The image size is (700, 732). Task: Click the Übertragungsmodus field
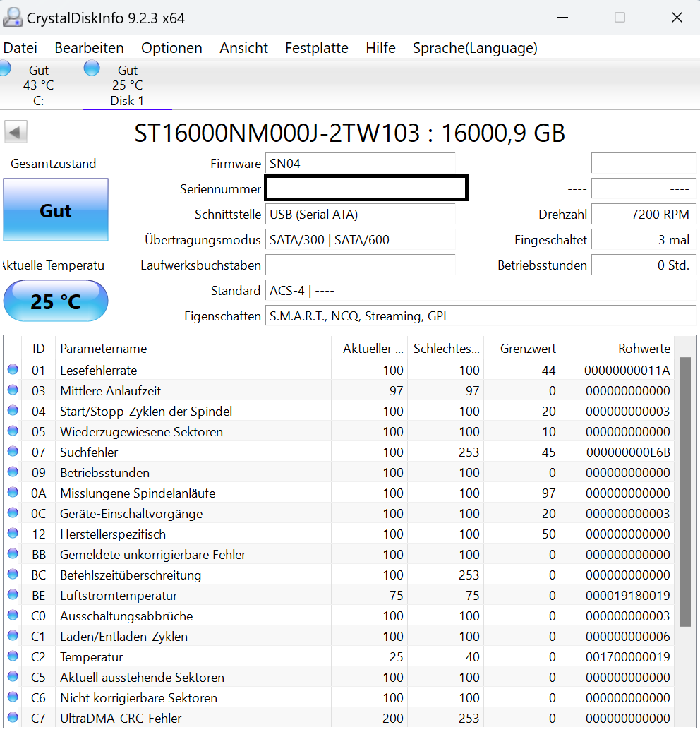coord(361,240)
